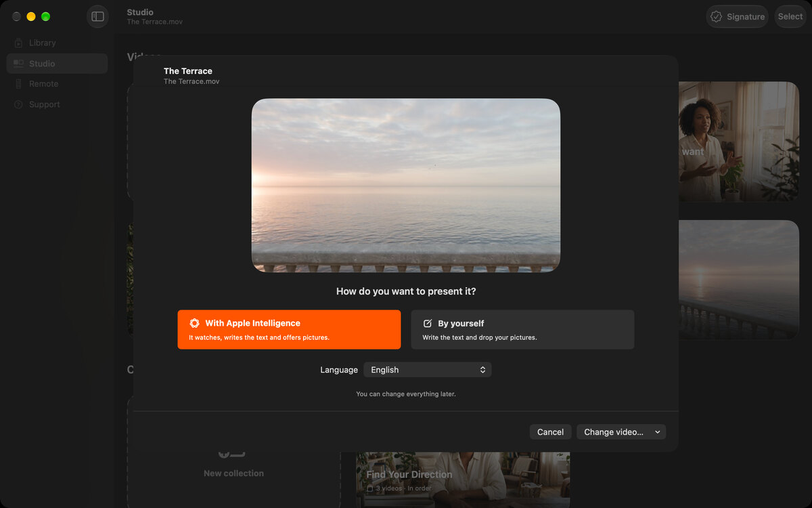Choose By yourself option
The height and width of the screenshot is (508, 812).
(x=522, y=330)
